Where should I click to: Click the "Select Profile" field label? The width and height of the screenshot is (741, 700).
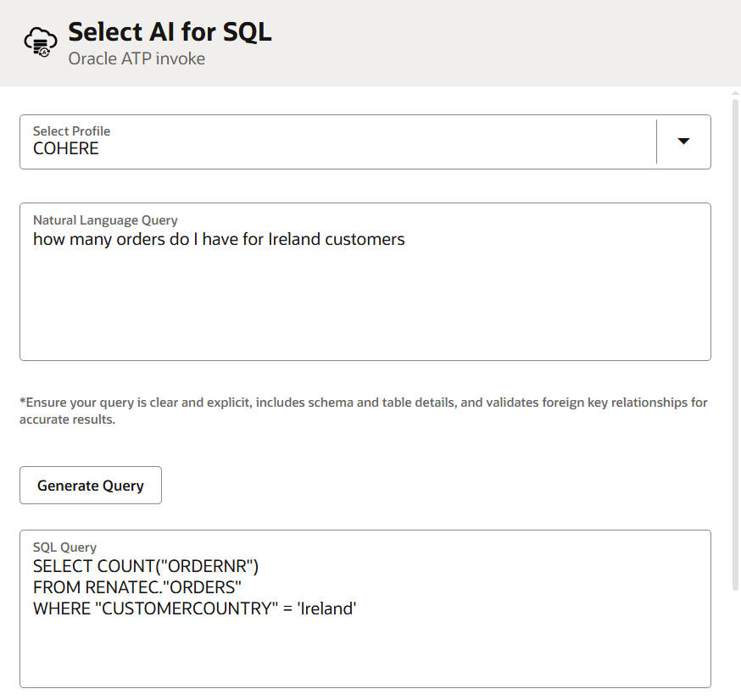click(71, 131)
